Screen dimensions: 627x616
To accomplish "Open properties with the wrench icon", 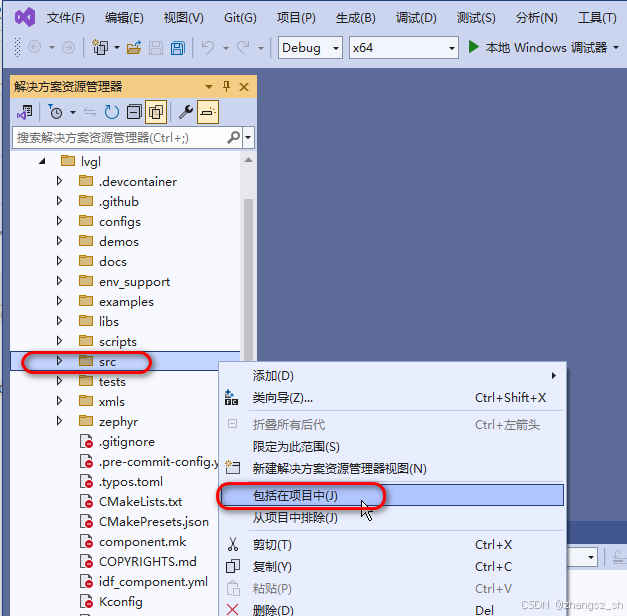I will coord(186,112).
